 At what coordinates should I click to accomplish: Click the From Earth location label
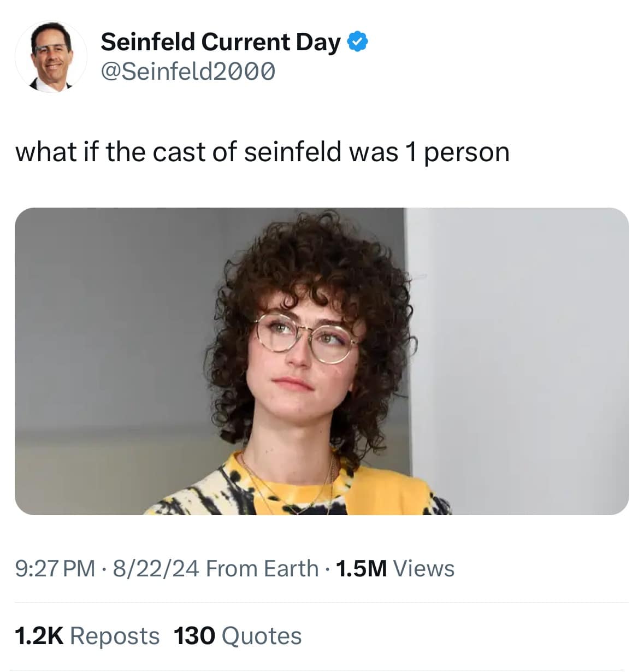pos(262,568)
